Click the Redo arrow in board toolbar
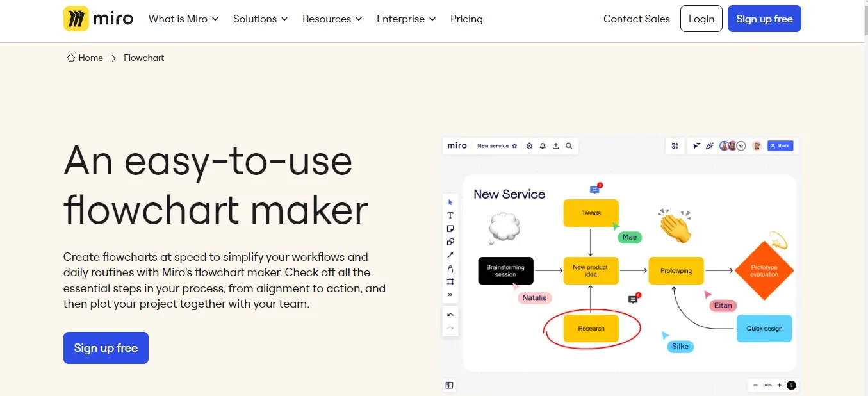 point(450,328)
